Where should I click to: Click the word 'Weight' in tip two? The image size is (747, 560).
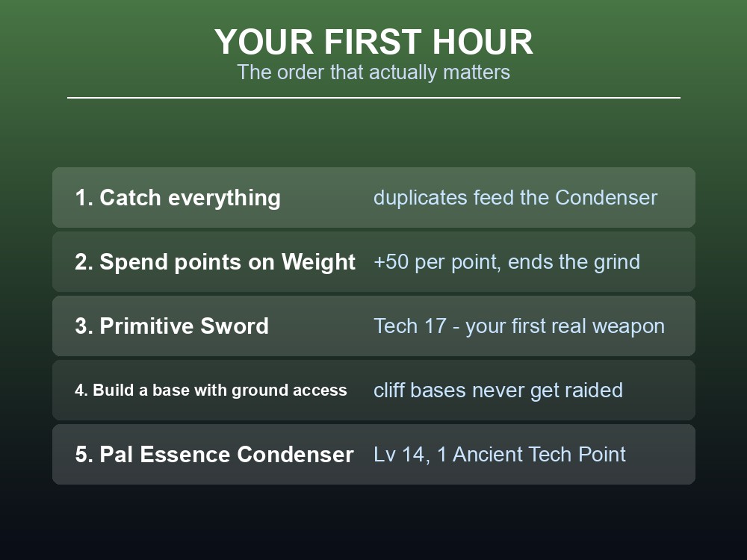tap(318, 262)
